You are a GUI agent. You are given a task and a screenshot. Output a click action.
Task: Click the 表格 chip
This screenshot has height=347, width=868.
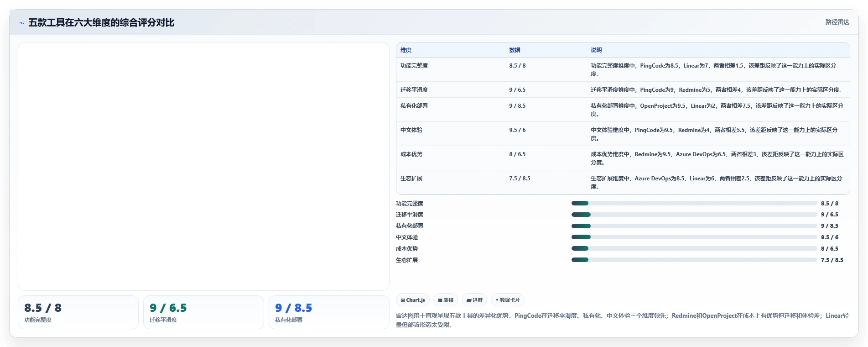click(446, 300)
